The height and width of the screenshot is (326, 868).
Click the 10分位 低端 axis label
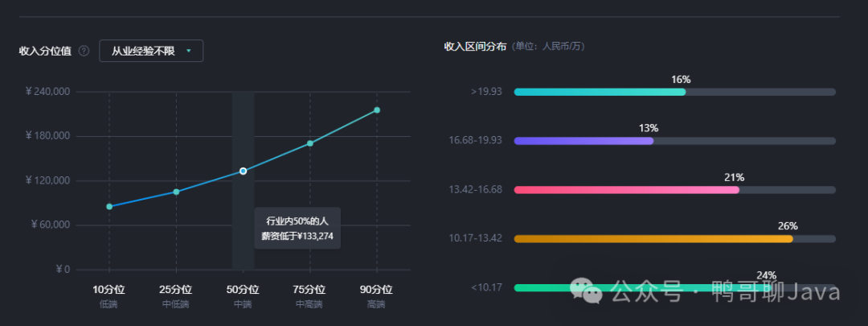tap(109, 295)
